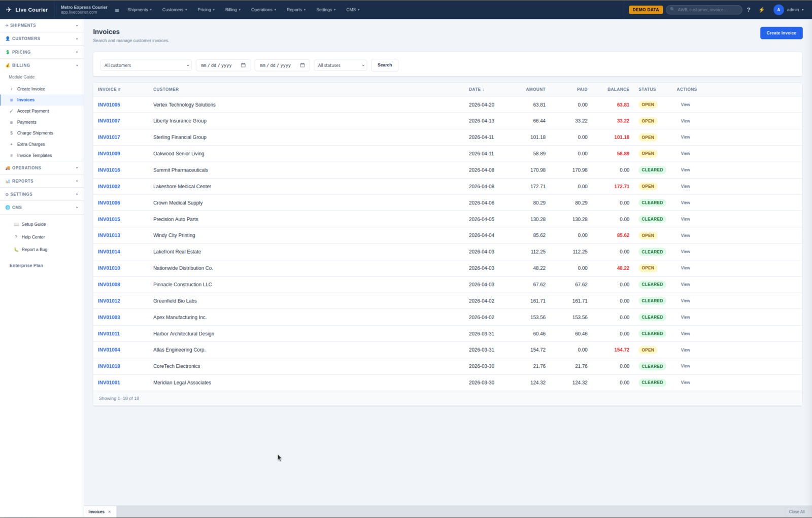812x518 pixels.
Task: Open invoice INV01005 link
Action: tap(109, 105)
